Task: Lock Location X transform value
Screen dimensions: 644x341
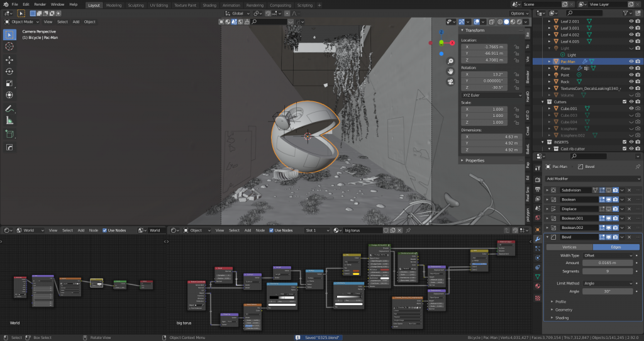Action: [516, 47]
